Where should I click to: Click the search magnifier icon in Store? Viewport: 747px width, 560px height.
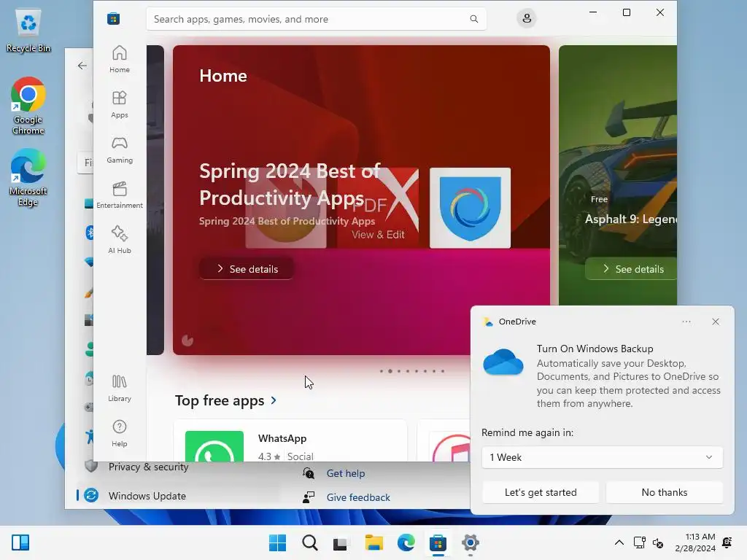click(473, 19)
